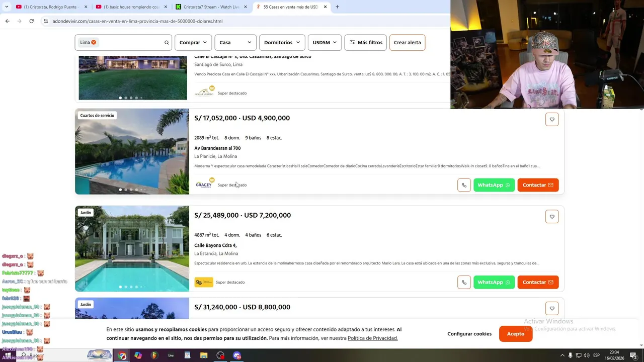The width and height of the screenshot is (644, 362).
Task: Open File Explorer from the taskbar
Action: pos(204,355)
